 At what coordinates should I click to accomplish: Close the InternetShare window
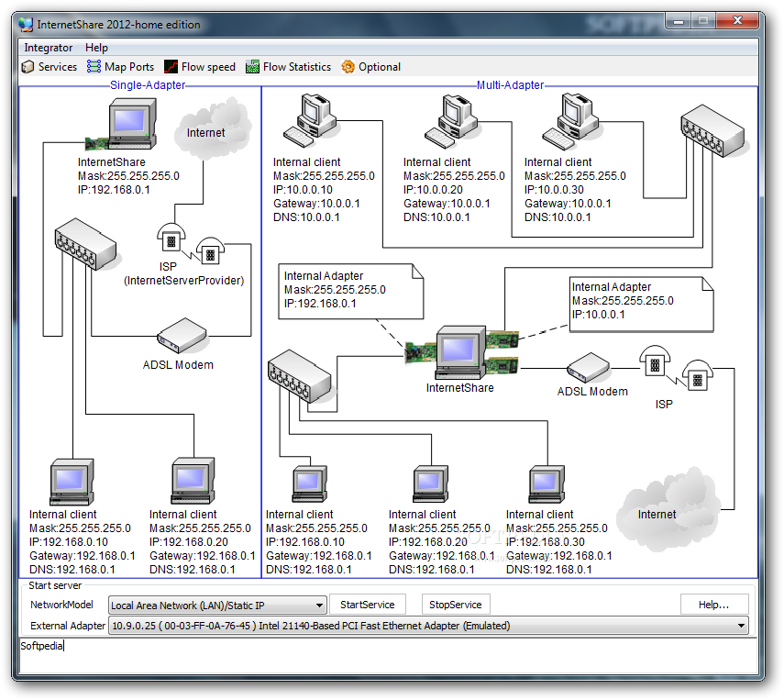737,20
